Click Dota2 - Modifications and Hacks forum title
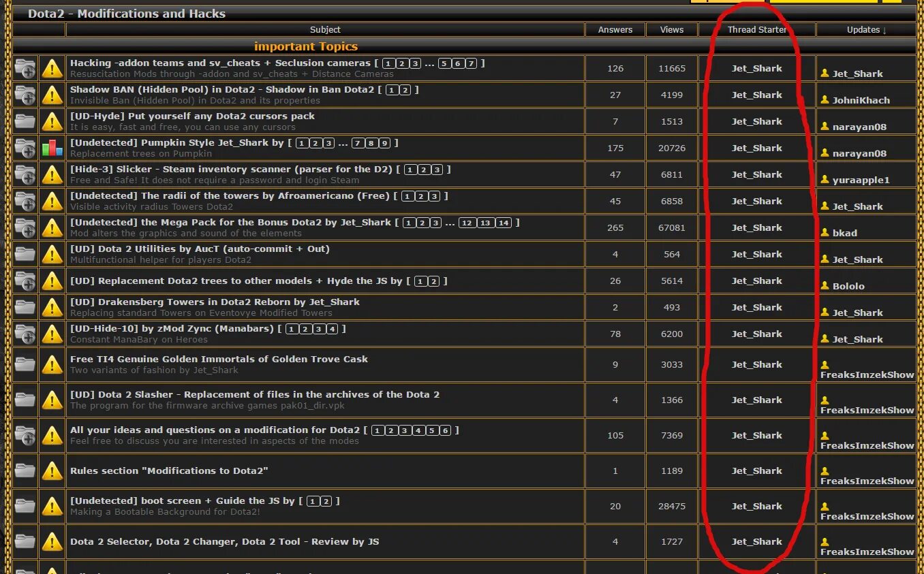Viewport: 924px width, 574px height. coord(127,13)
